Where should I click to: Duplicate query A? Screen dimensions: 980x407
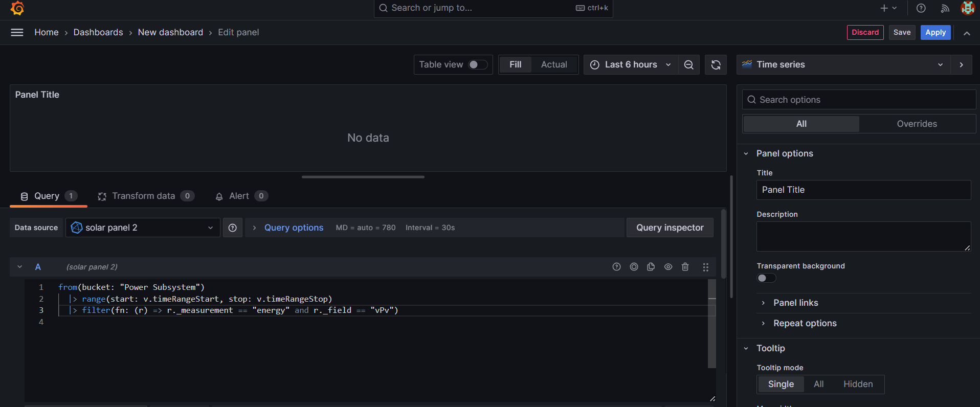pos(651,267)
